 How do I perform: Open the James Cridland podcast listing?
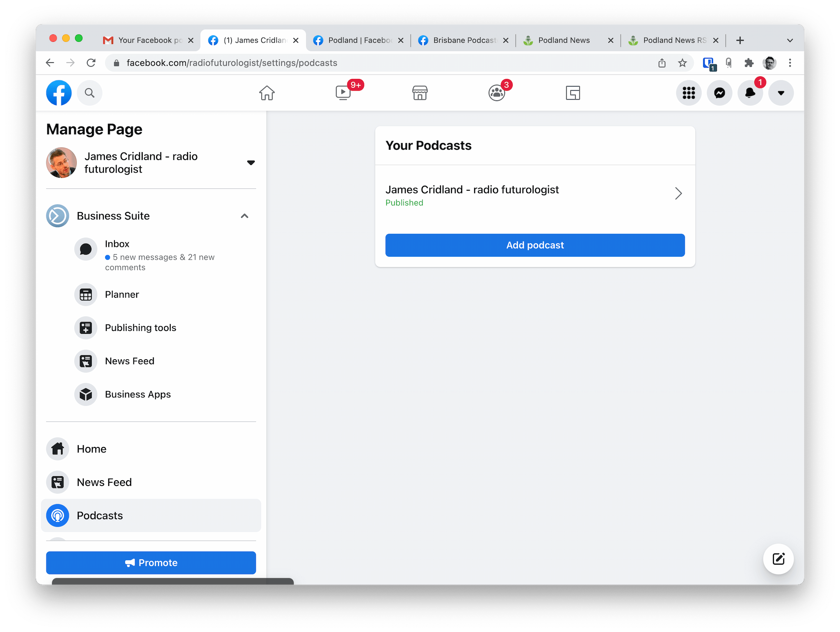point(534,194)
